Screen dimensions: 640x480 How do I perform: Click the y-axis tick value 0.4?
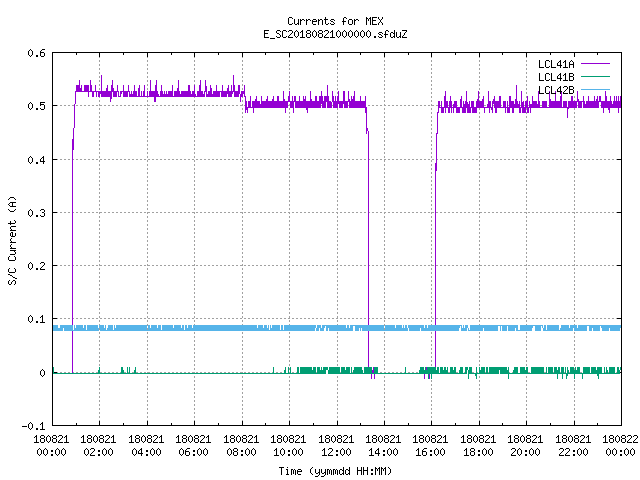tap(36, 160)
